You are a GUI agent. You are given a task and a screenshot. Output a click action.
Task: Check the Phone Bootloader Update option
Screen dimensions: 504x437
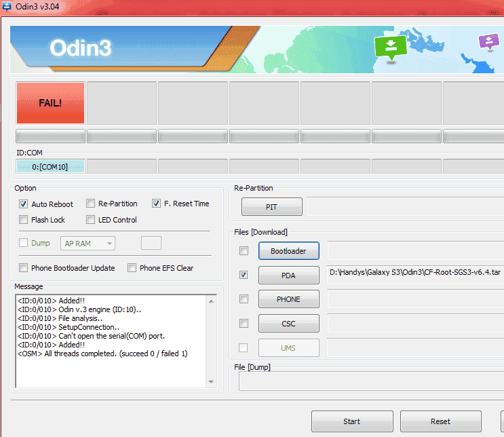coord(24,268)
